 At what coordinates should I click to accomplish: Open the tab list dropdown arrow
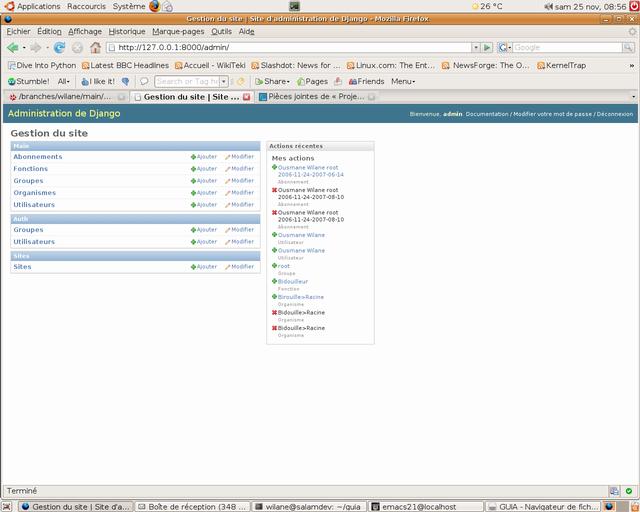[633, 97]
